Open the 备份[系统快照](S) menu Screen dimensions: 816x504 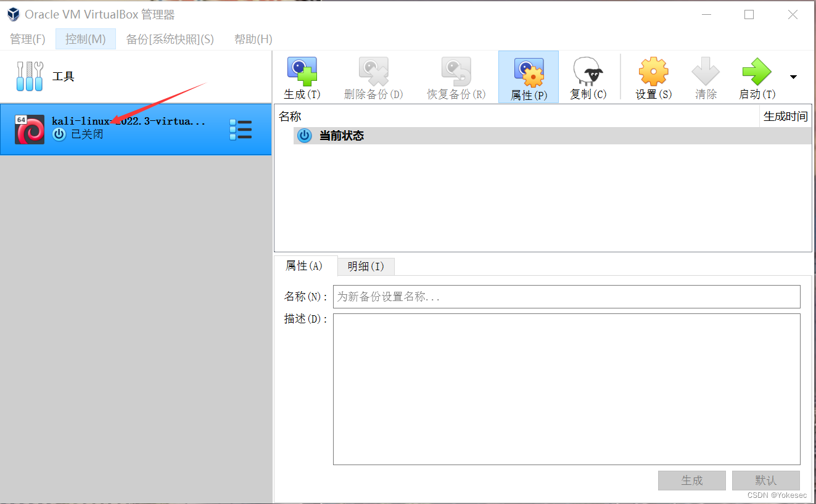point(170,39)
